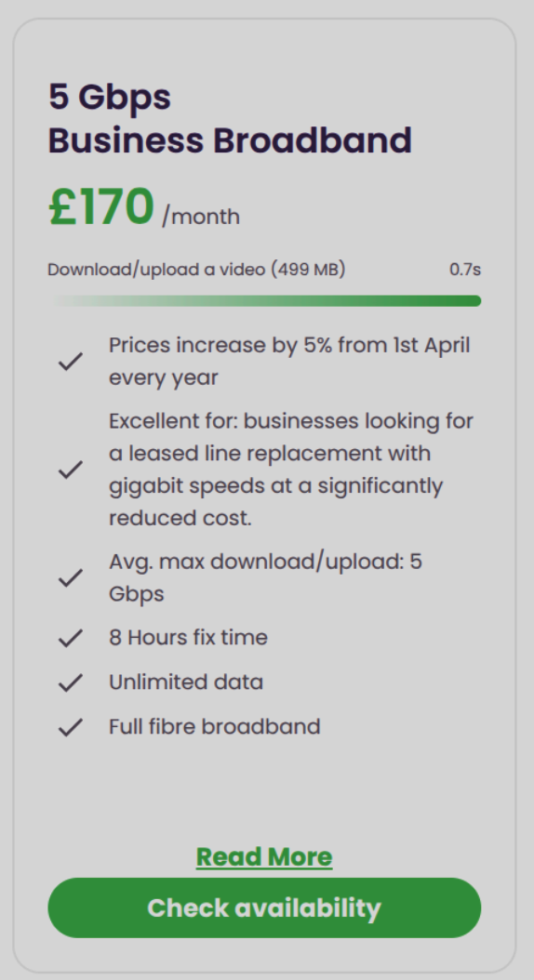Viewport: 534px width, 980px height.
Task: Click the checkmark beside 'Excellent for: businesses'
Action: [x=71, y=470]
